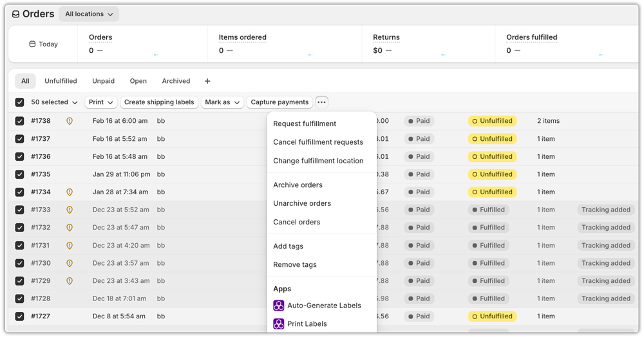Image resolution: width=644 pixels, height=337 pixels.
Task: Uncheck order #1728 checkbox
Action: [19, 298]
